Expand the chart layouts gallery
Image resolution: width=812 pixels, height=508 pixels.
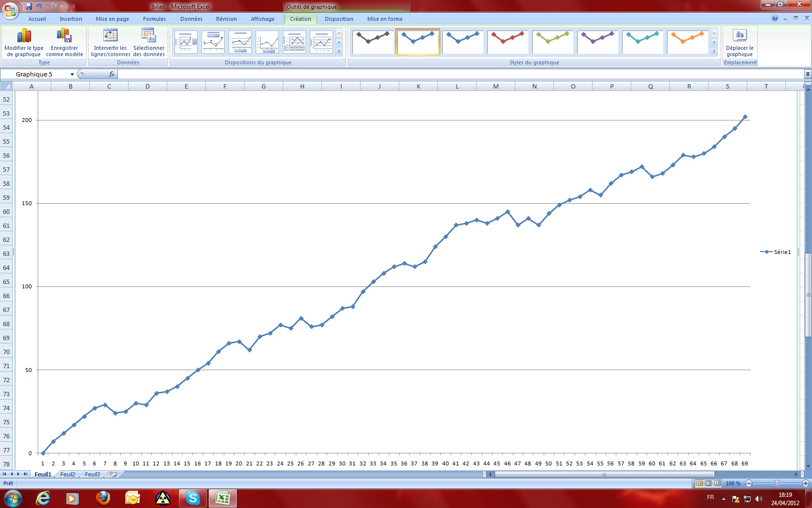[x=339, y=52]
